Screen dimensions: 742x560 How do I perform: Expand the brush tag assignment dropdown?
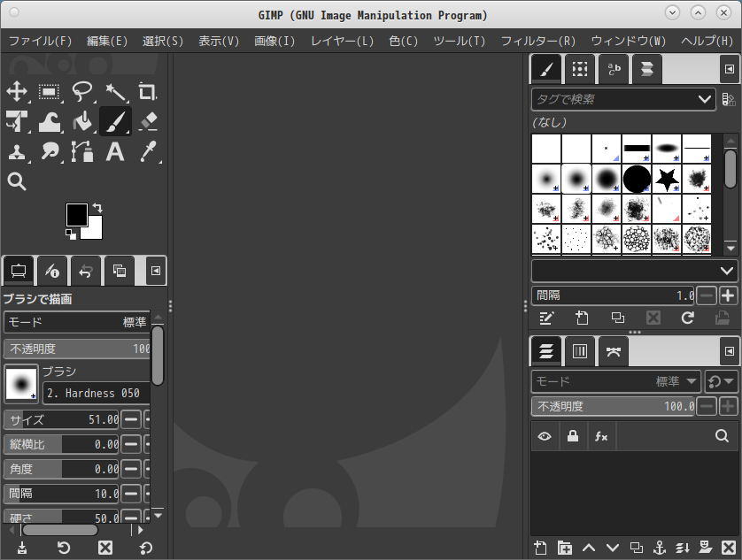click(634, 271)
